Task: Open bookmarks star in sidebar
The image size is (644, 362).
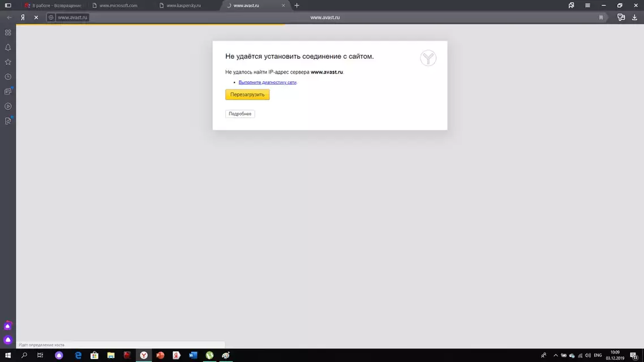Action: click(x=8, y=62)
